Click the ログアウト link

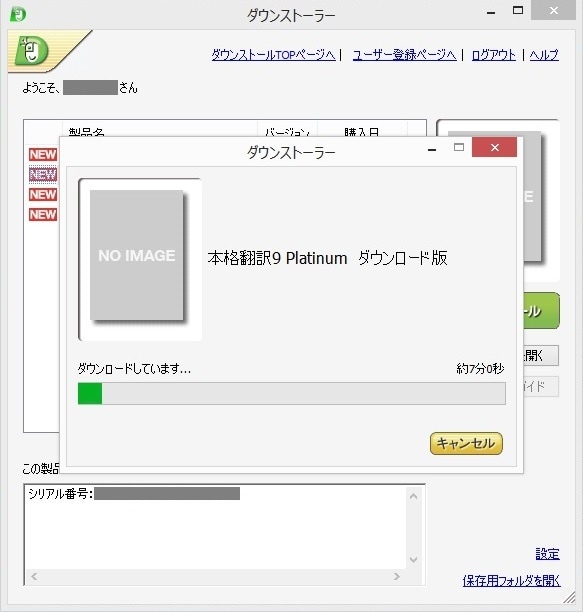click(x=494, y=55)
